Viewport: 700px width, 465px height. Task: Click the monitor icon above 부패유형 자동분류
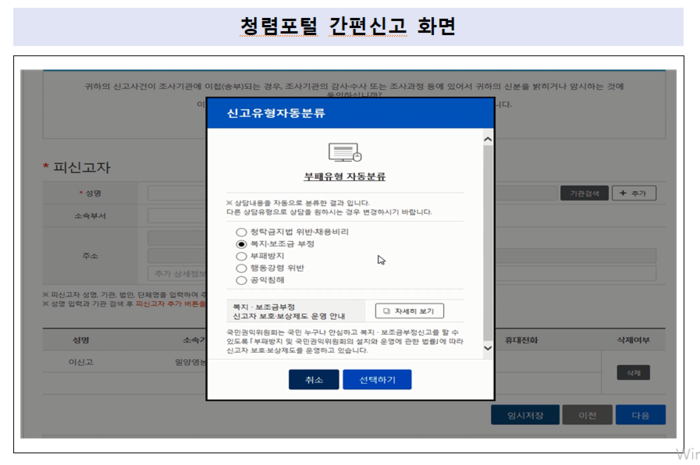pyautogui.click(x=344, y=153)
